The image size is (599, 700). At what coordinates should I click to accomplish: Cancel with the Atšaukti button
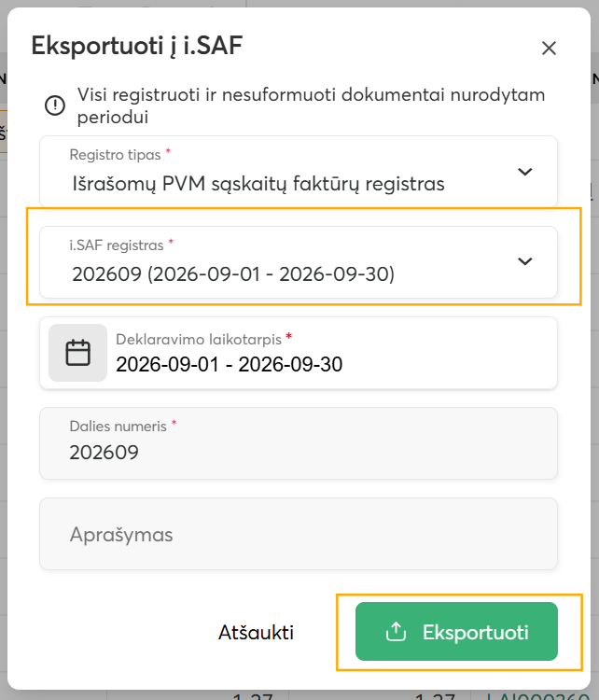[x=257, y=632]
